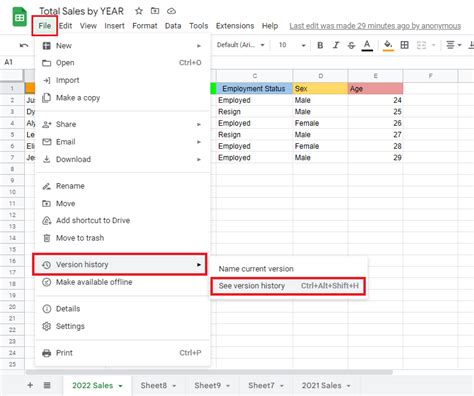This screenshot has width=474, height=396.
Task: Open Sheet7 tab dropdown arrow
Action: [282, 386]
